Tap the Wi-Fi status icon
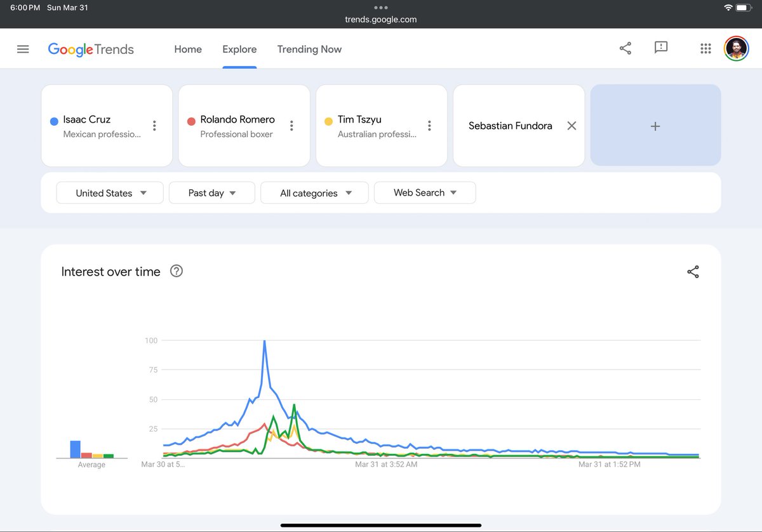 [x=728, y=8]
